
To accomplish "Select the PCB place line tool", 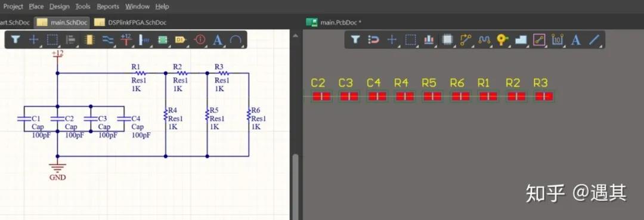I will click(x=595, y=39).
